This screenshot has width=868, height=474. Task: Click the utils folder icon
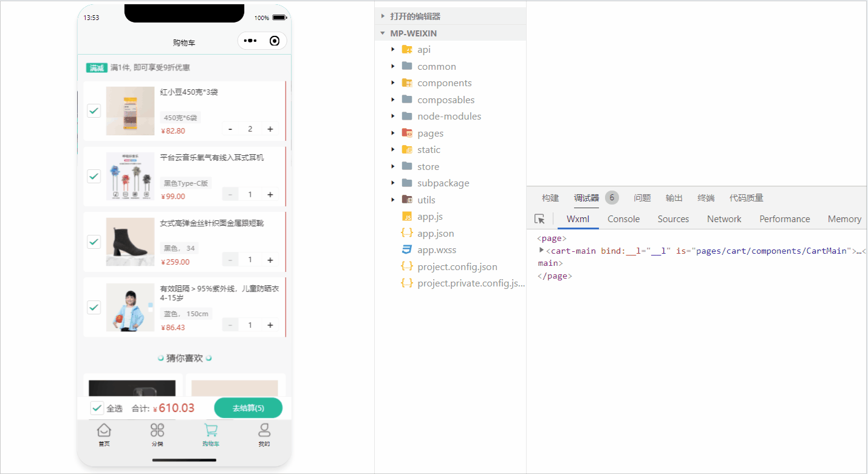point(407,200)
